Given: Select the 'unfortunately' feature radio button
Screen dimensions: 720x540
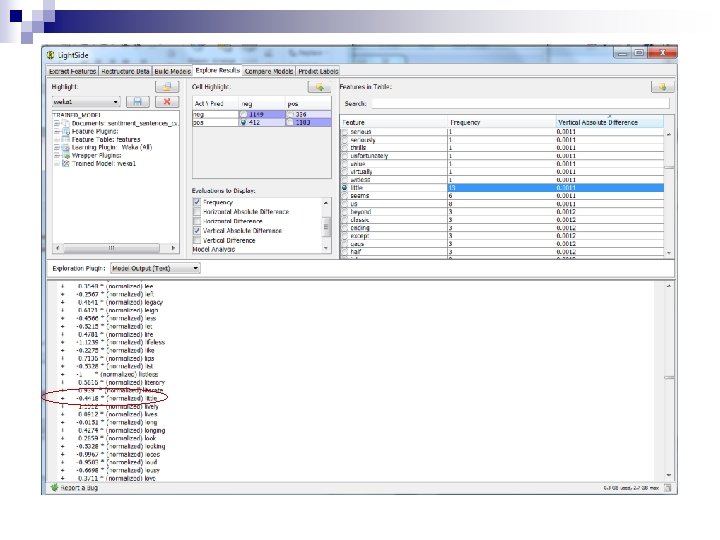Looking at the screenshot, I should [x=345, y=156].
